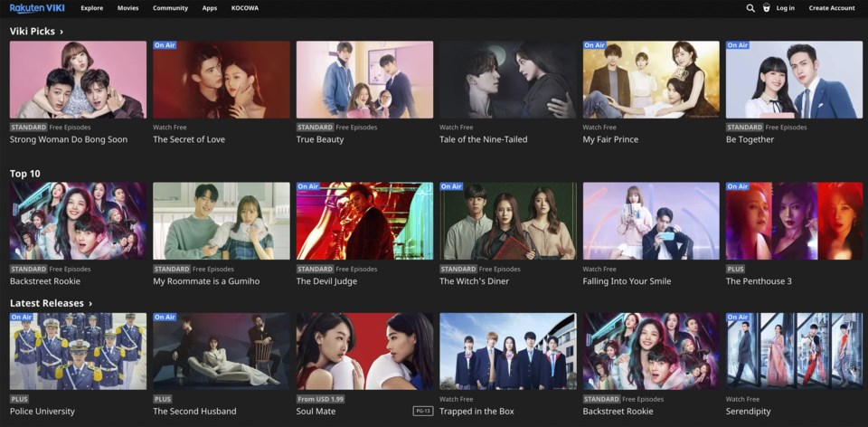Open the KOCOWA page

point(245,8)
